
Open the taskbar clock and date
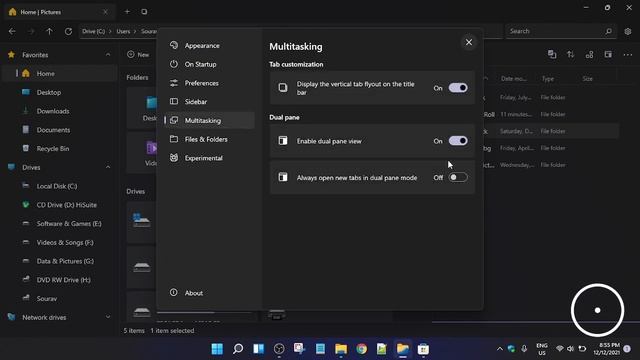click(607, 349)
